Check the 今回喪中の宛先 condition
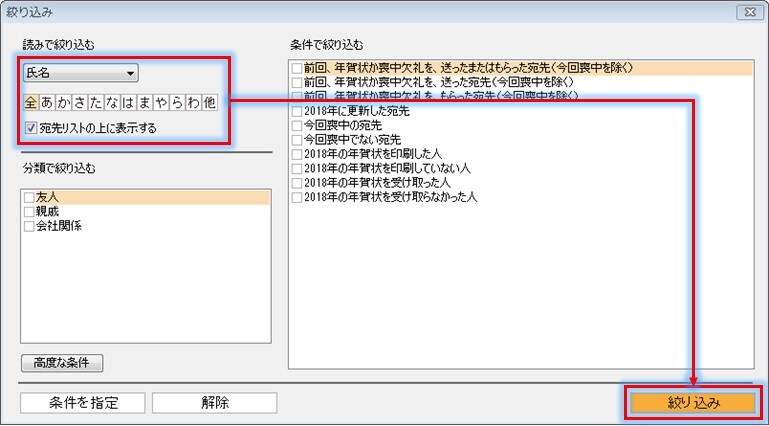The image size is (769, 426). click(297, 125)
